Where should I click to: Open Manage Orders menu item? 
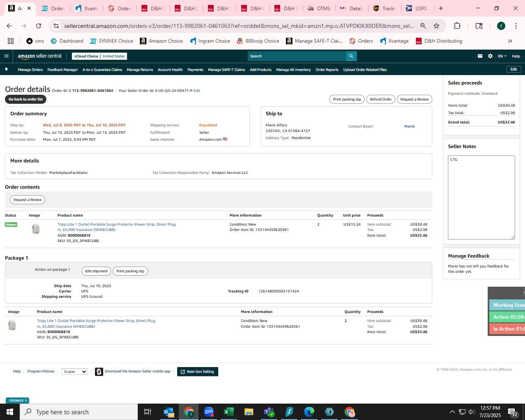(30, 70)
